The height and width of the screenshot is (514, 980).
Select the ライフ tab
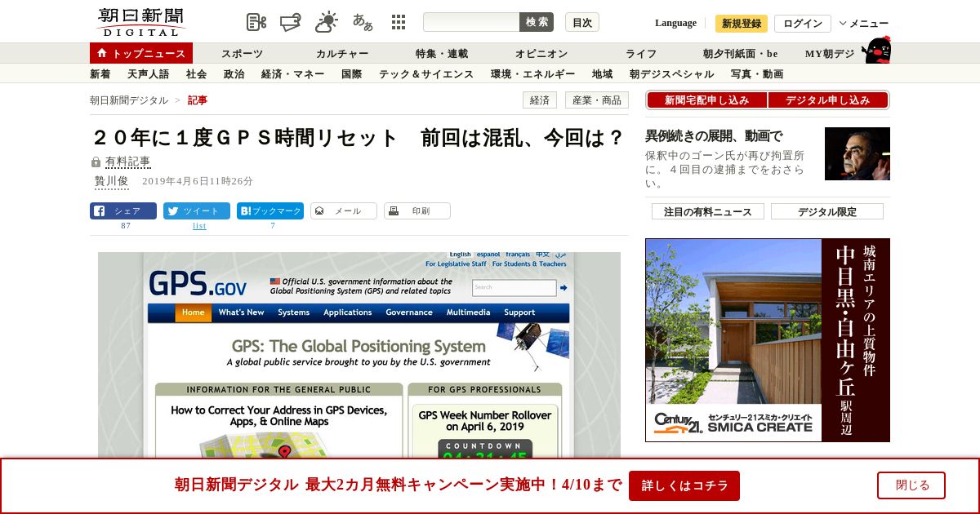click(x=641, y=54)
